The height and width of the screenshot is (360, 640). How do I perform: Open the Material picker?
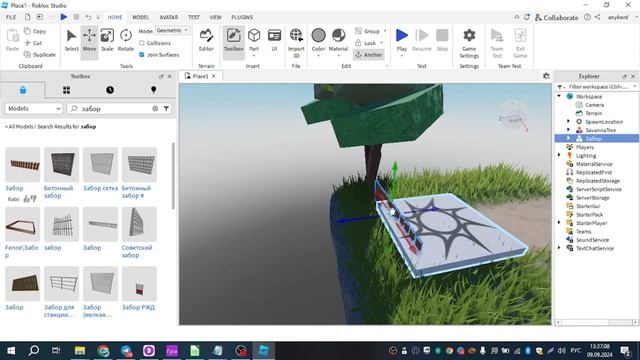[338, 40]
